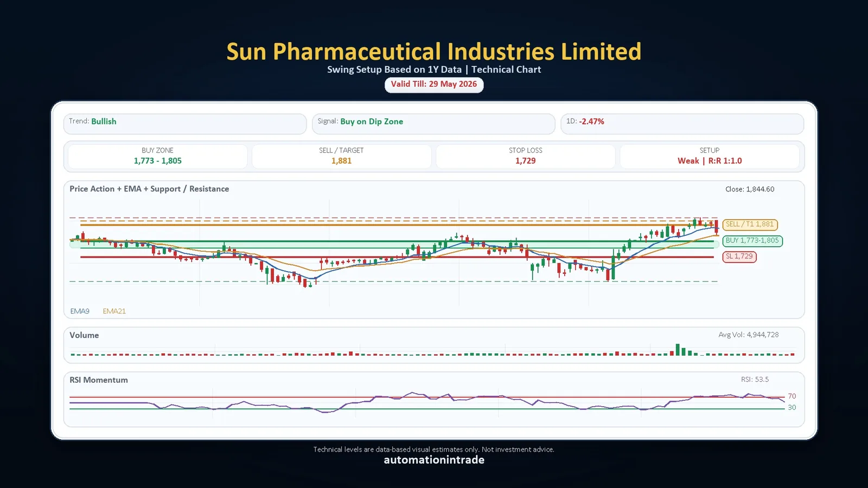Select the Trend: Bullish field
Screen dimensions: 868x488
coord(185,124)
